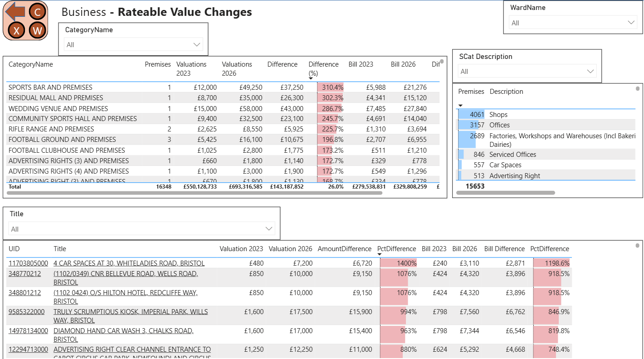644x359 pixels.
Task: Select the Shops row in description table
Action: (498, 115)
